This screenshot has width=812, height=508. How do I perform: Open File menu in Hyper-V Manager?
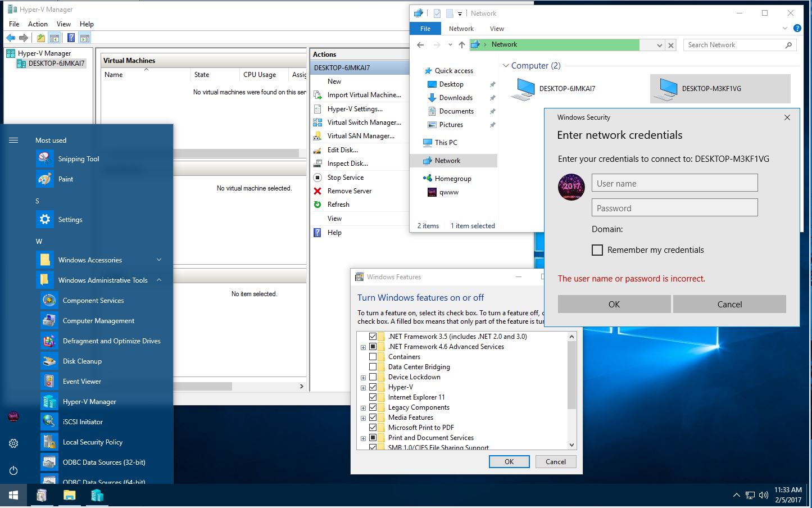click(x=14, y=24)
